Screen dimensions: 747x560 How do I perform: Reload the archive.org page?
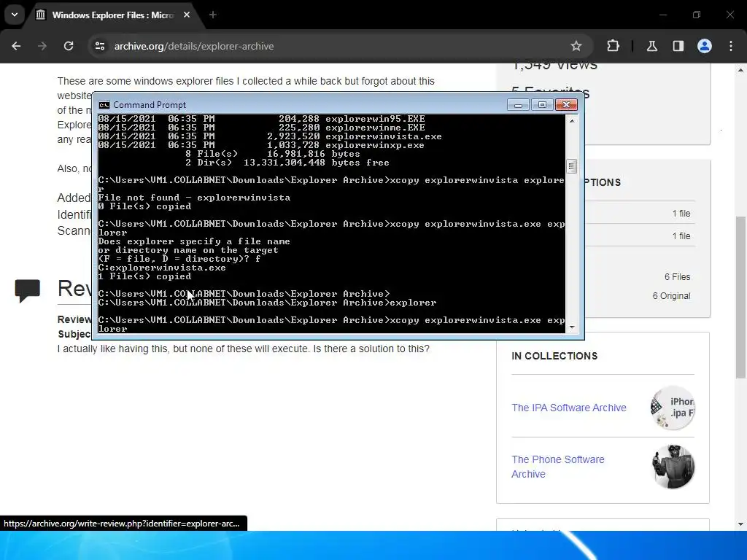(69, 46)
